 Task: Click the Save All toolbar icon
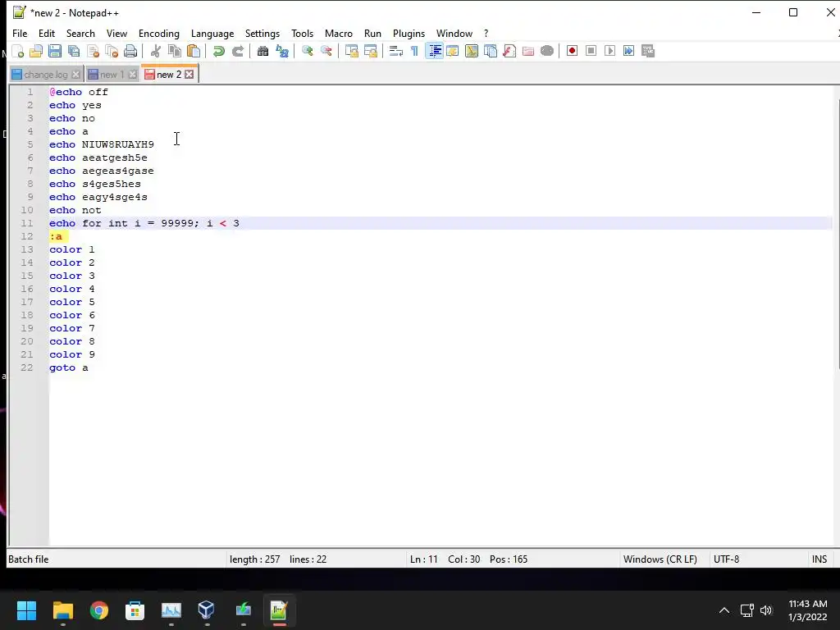(x=73, y=51)
